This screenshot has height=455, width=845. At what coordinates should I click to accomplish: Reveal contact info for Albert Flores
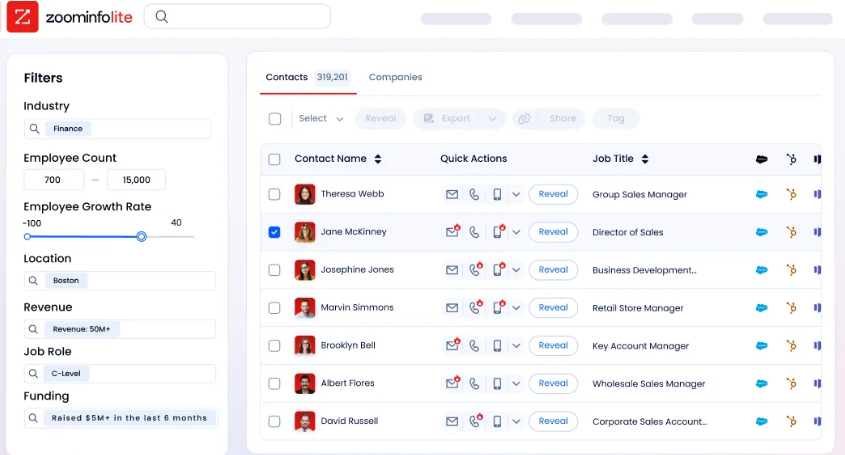[553, 383]
